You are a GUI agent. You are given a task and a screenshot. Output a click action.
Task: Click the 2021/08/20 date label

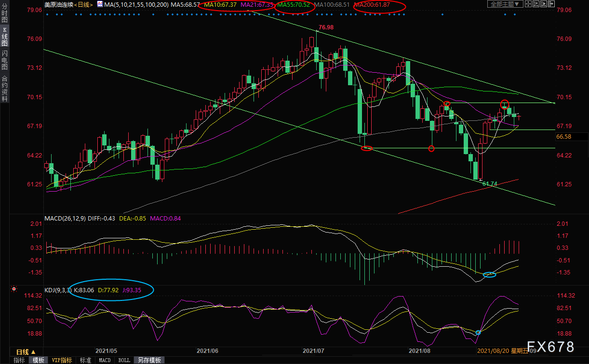point(494,351)
